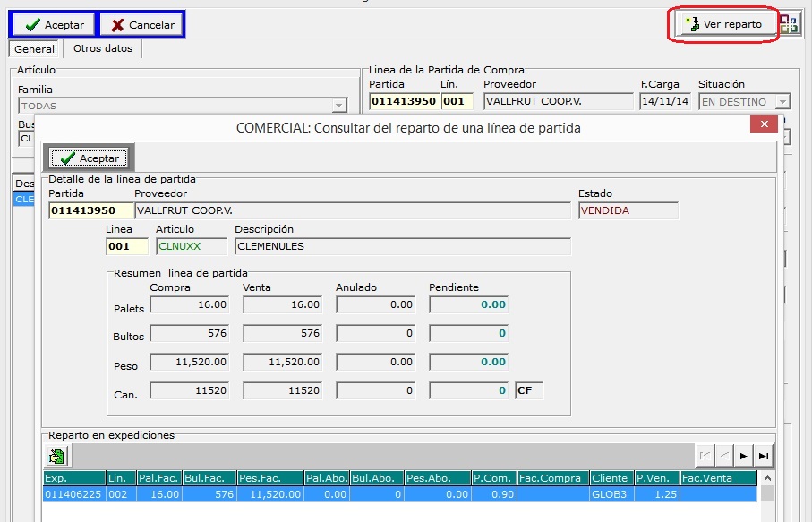Go to the last record in grid navigator
Viewport: 812px width, 522px height.
(764, 457)
